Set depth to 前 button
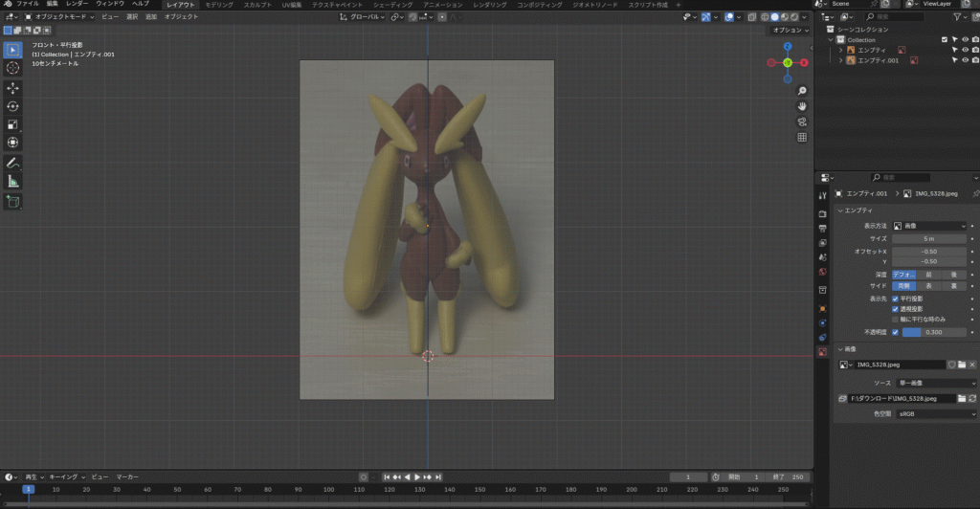The height and width of the screenshot is (509, 980). pyautogui.click(x=928, y=275)
